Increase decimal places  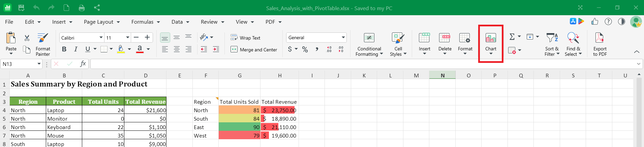click(329, 49)
